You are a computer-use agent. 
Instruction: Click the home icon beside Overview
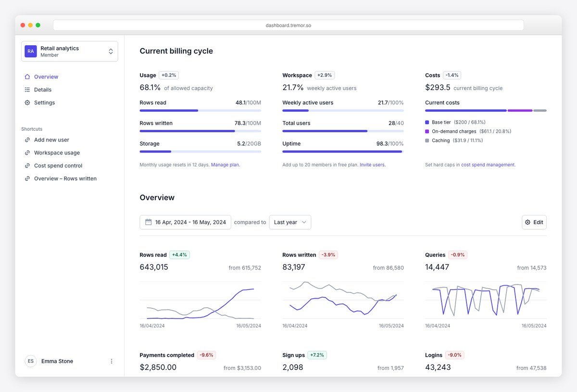pyautogui.click(x=27, y=76)
